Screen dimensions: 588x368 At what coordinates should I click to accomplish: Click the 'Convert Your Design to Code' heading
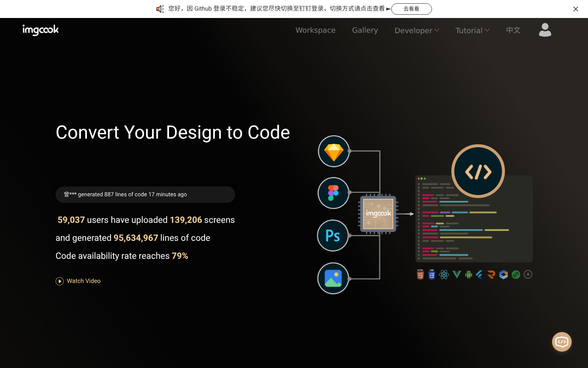coord(173,132)
